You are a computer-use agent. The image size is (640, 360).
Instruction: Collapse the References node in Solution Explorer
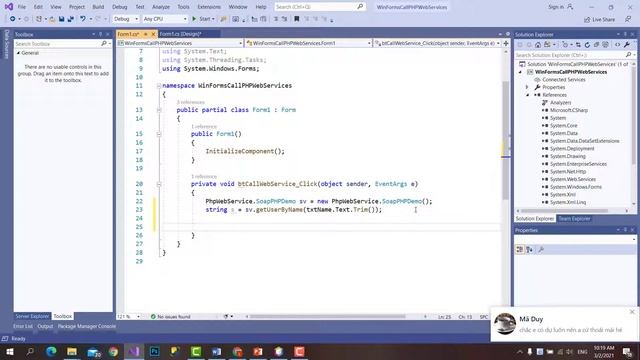coord(527,95)
